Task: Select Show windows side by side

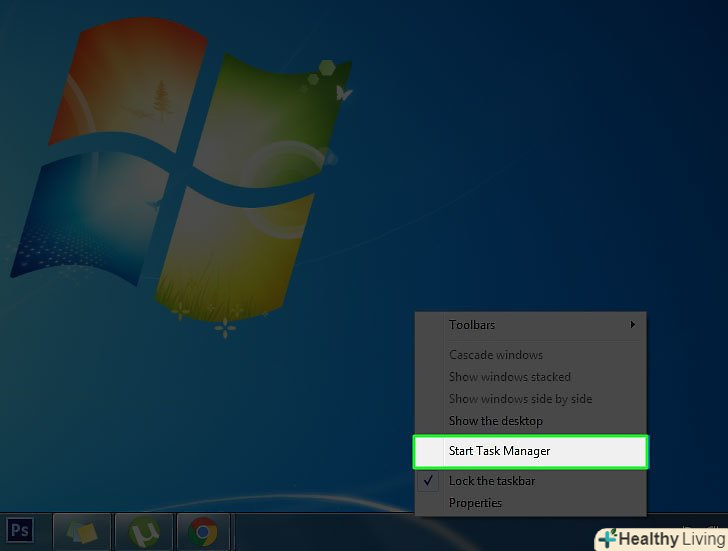Action: tap(530, 399)
